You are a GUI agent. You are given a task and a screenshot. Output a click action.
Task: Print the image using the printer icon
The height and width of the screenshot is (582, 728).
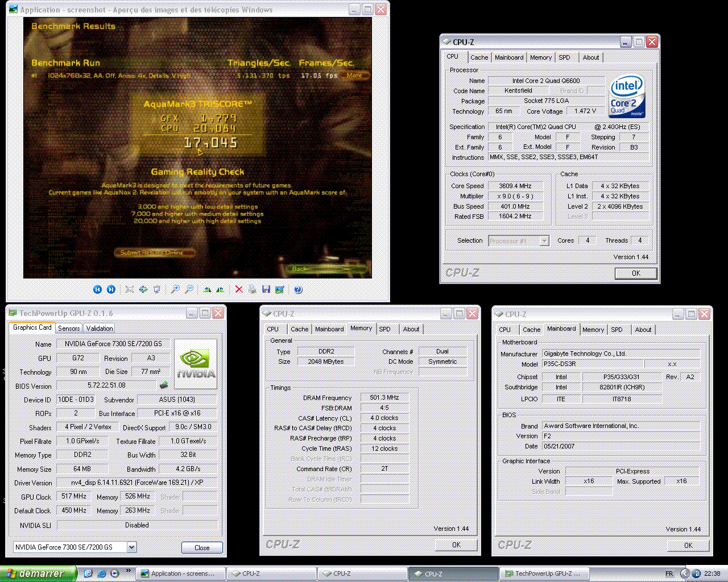[252, 289]
